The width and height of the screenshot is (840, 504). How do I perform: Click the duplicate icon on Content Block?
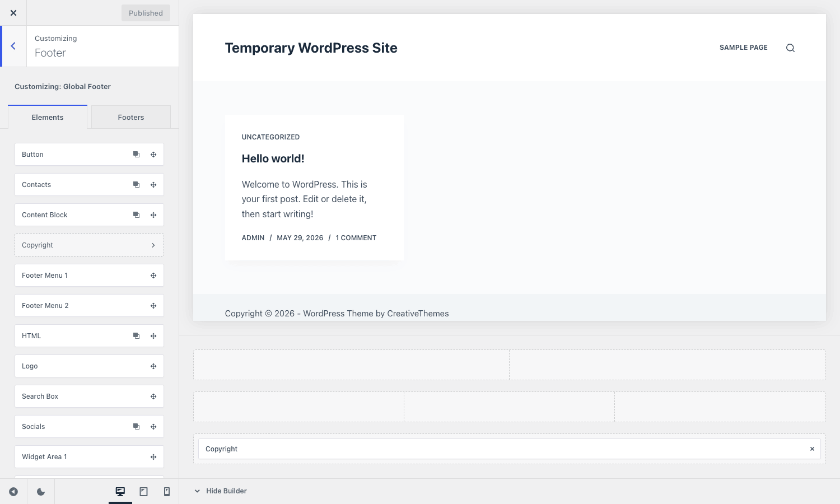136,215
